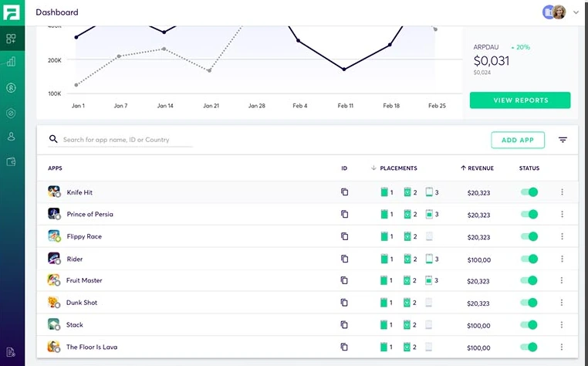Click the app logo in top-left corner

12,12
